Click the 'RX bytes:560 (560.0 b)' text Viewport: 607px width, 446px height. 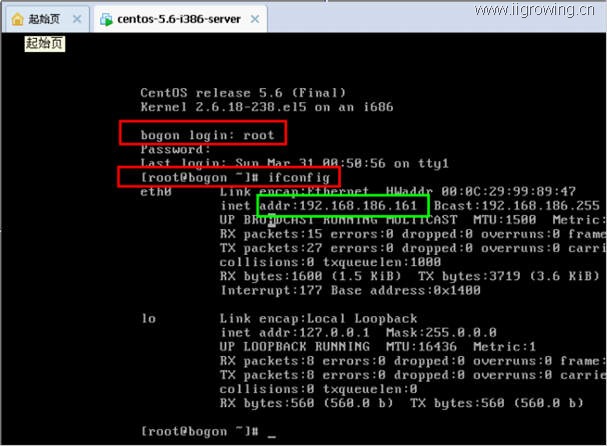(x=306, y=403)
